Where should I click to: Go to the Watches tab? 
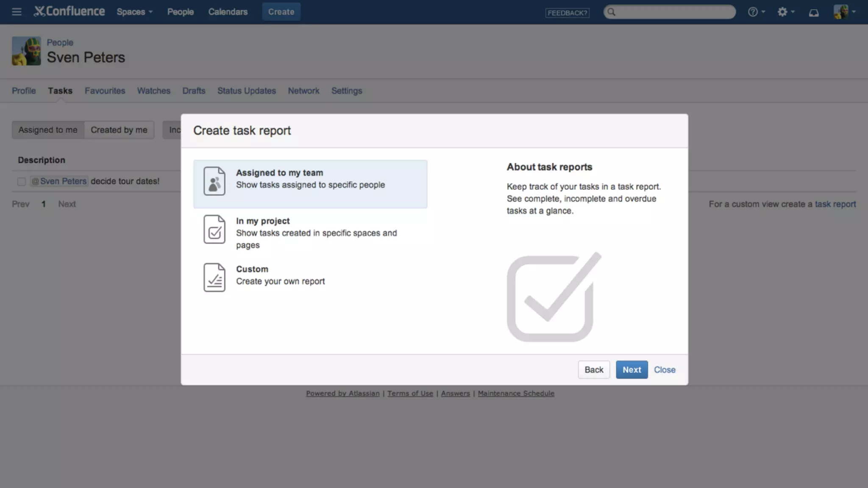(153, 91)
